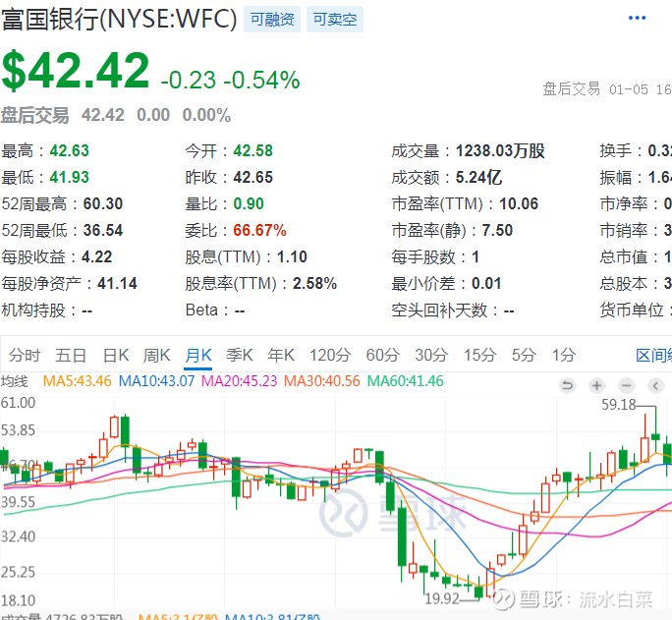Screen dimensions: 672x620
Task: Switch to 年K chart tab
Action: click(281, 356)
